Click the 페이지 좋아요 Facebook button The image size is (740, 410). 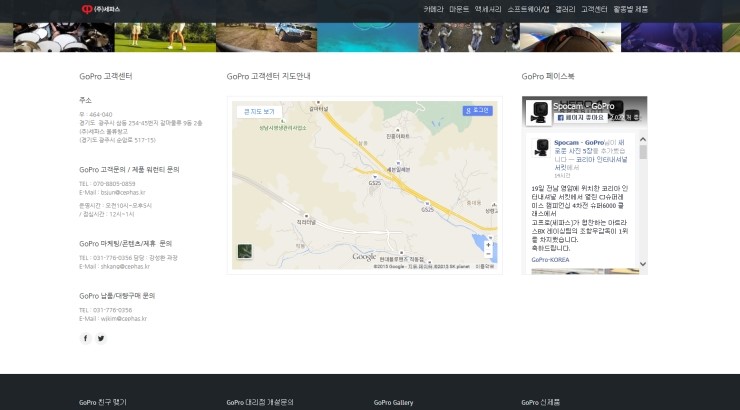coord(580,117)
